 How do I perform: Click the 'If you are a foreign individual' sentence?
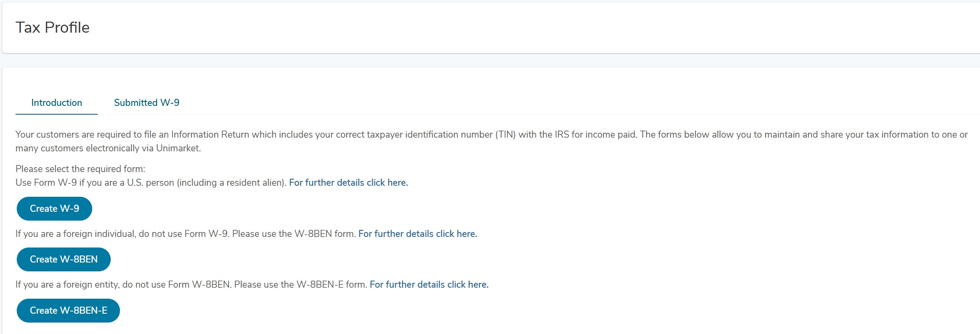(x=186, y=234)
